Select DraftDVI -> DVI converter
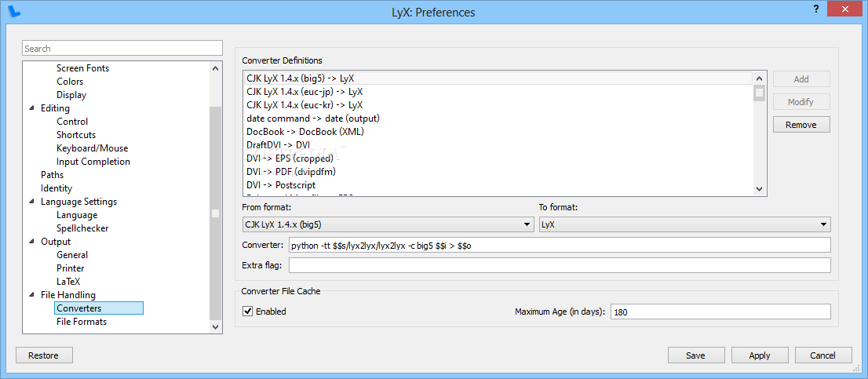868x379 pixels. [498, 145]
